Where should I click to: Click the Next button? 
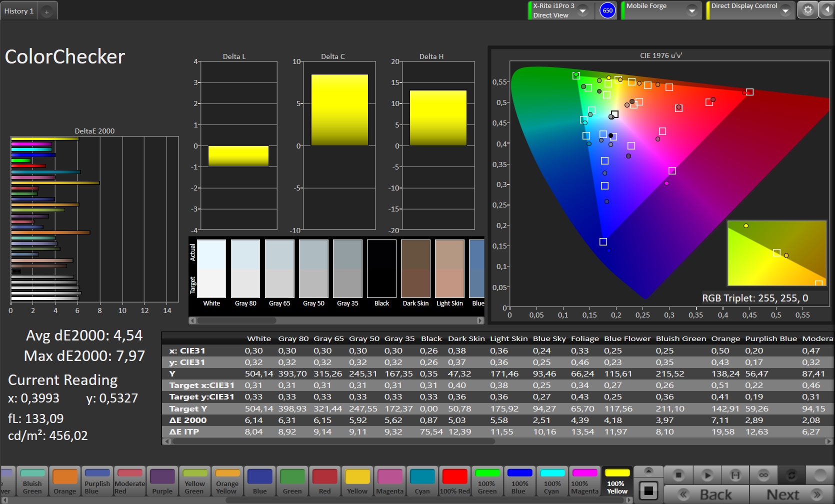coord(791,494)
